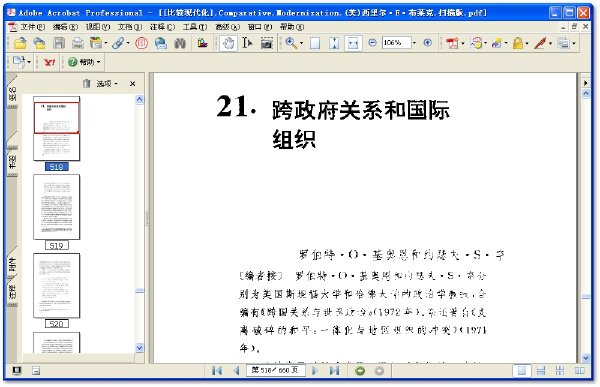Open the attach paperclip dropdown arrow
The width and height of the screenshot is (600, 387).
[128, 43]
